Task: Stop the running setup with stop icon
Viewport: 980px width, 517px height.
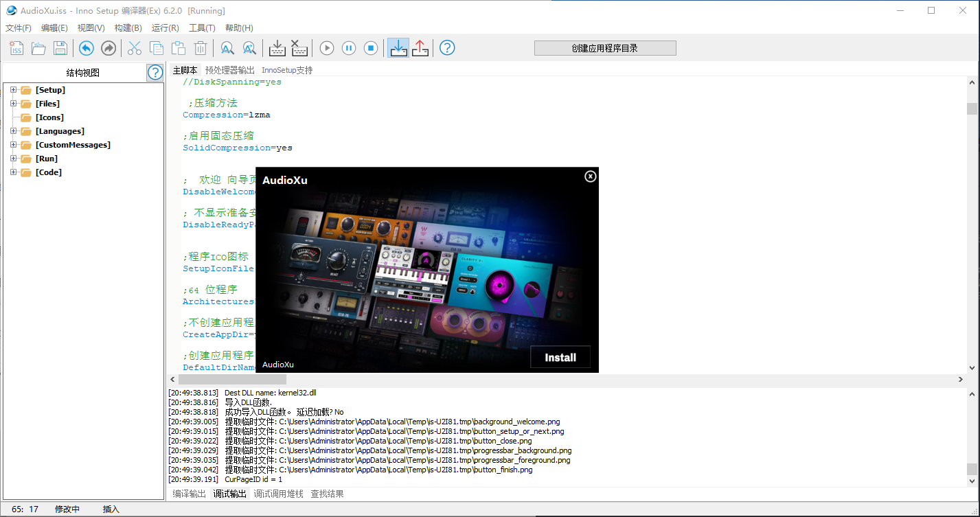Action: (x=371, y=48)
